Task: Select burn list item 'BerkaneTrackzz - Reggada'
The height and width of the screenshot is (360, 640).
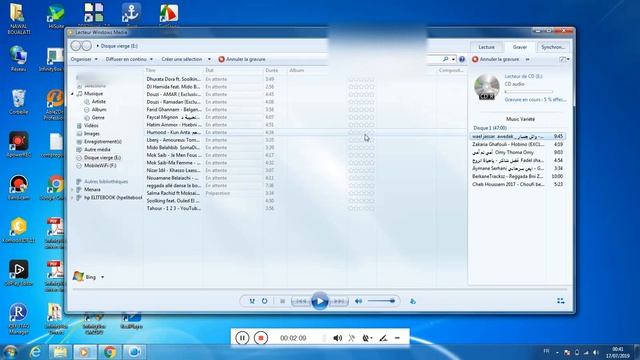Action: pyautogui.click(x=518, y=176)
